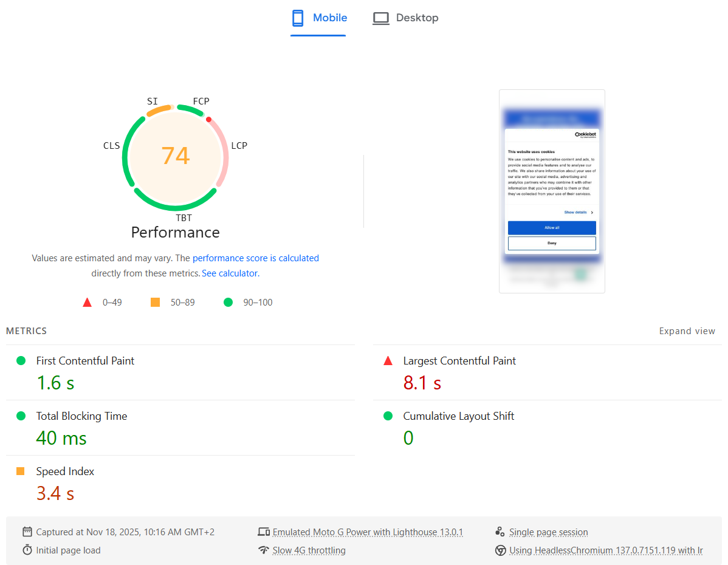Image resolution: width=728 pixels, height=565 pixels.
Task: Click the network throttling signal icon
Action: pos(263,550)
